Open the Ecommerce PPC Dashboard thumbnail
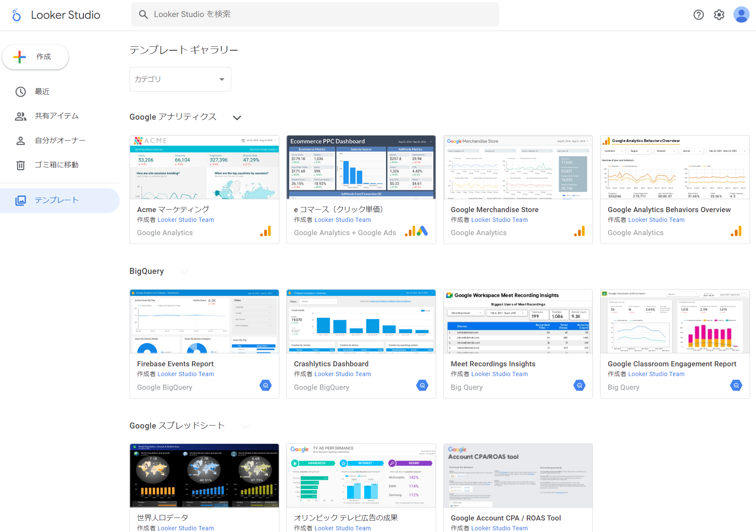Image resolution: width=756 pixels, height=532 pixels. pyautogui.click(x=361, y=167)
